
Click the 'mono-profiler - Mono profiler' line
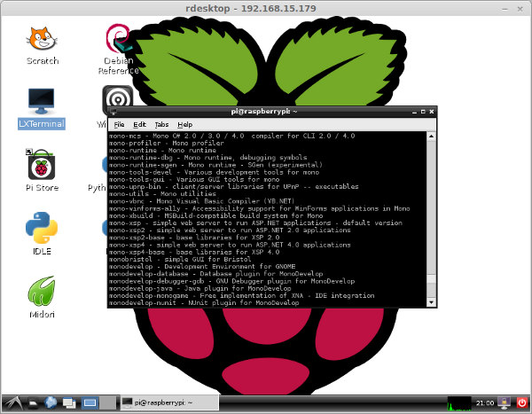(167, 144)
